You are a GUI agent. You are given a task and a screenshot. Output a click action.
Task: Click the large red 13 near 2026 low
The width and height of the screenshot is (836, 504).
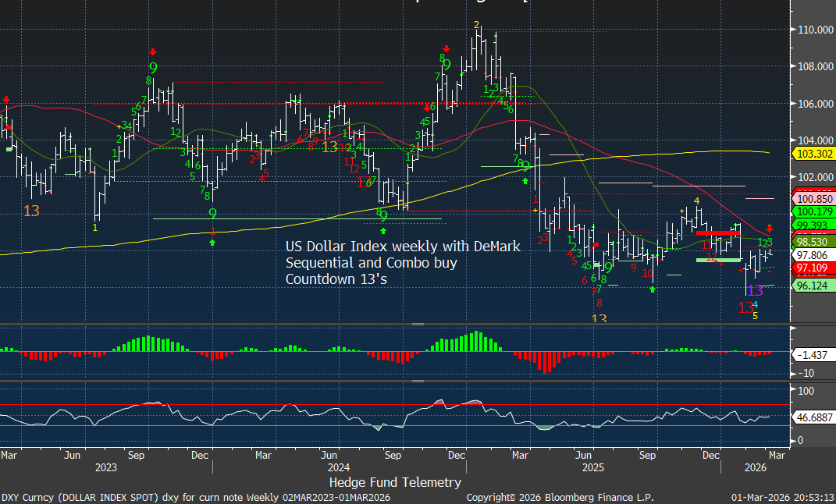746,307
